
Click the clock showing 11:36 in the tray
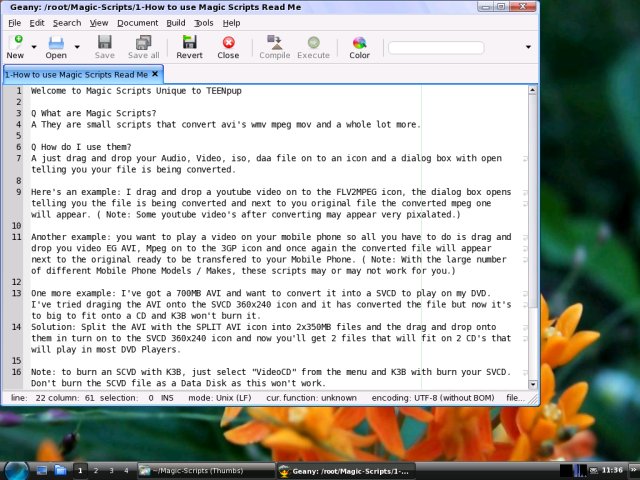(x=612, y=470)
